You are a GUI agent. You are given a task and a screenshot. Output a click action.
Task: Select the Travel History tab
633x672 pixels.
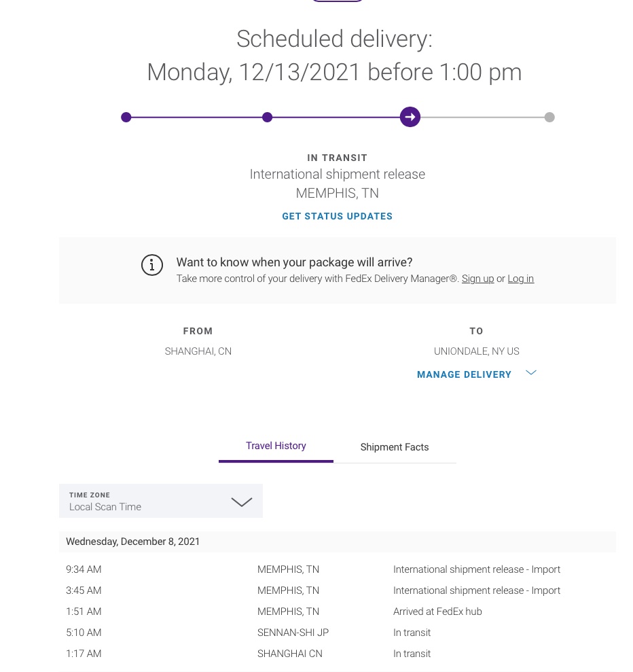pyautogui.click(x=276, y=446)
